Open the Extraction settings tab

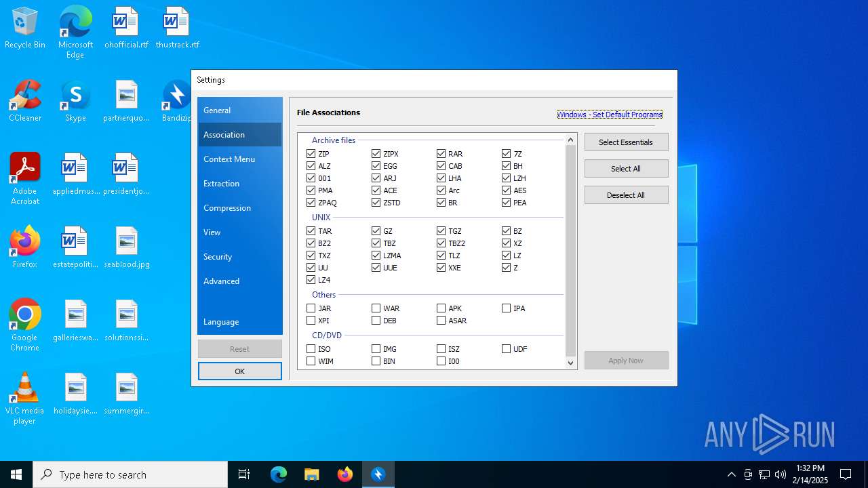[239, 184]
